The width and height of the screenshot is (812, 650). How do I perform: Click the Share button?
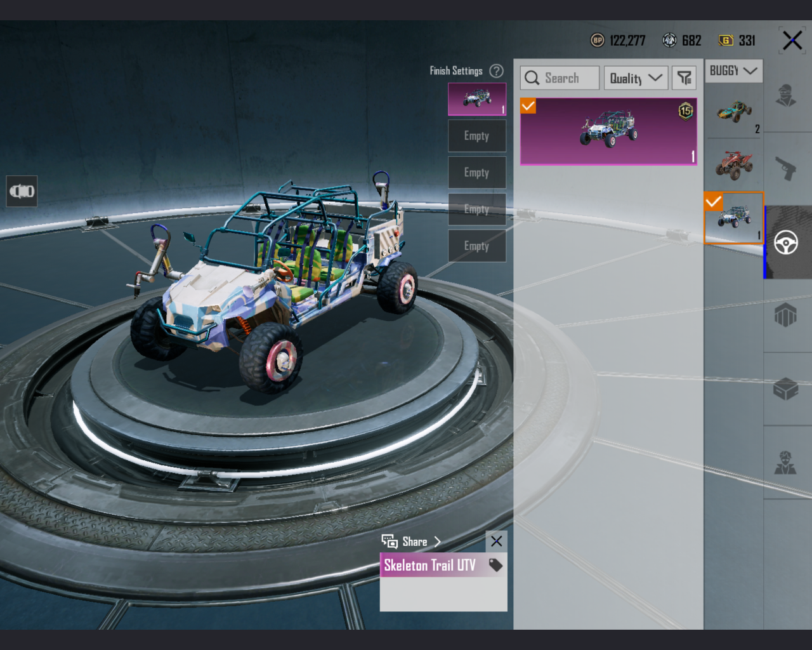pyautogui.click(x=411, y=541)
